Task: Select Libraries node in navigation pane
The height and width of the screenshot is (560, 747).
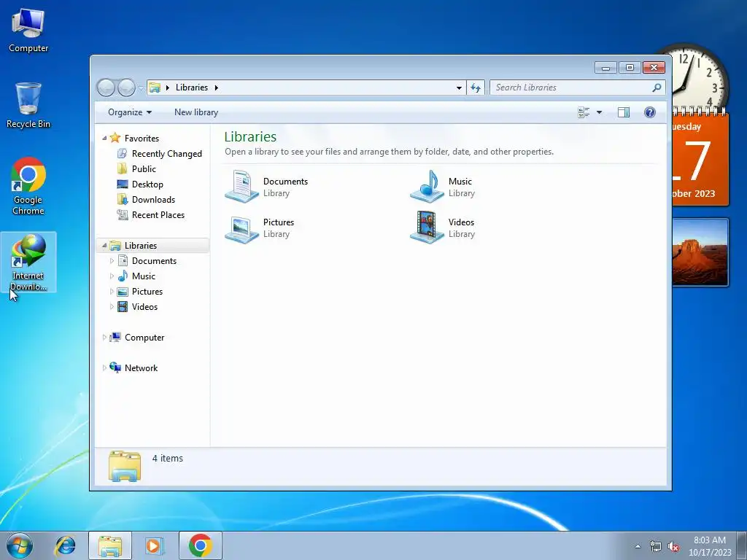Action: coord(152,245)
